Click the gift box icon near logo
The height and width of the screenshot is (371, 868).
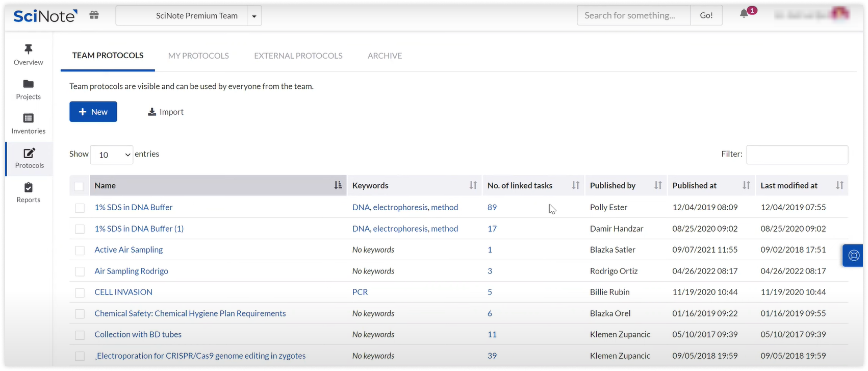(x=94, y=15)
